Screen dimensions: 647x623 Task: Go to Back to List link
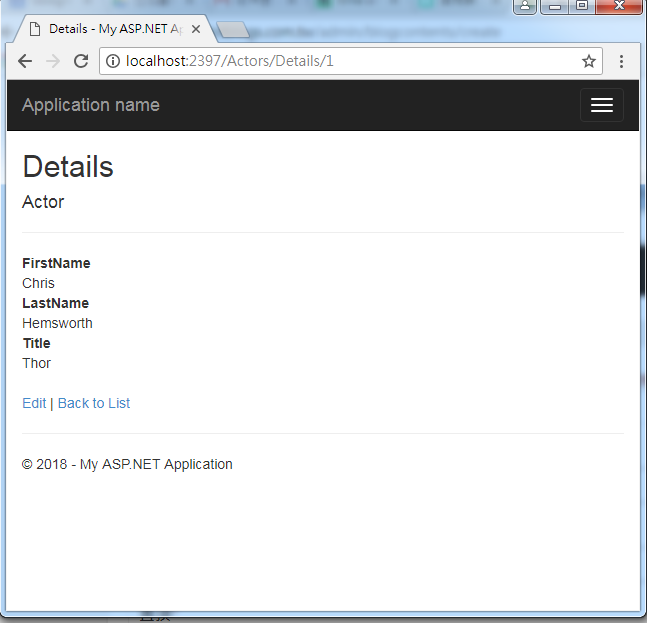(94, 403)
